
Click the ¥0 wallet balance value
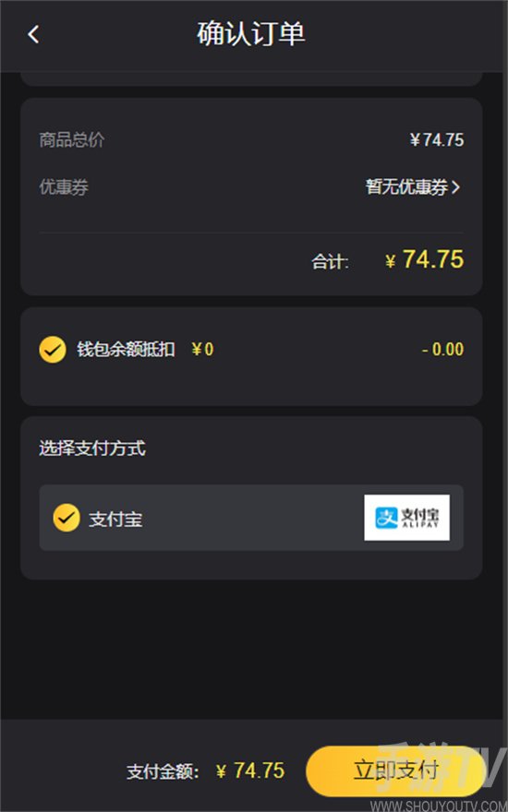click(202, 350)
